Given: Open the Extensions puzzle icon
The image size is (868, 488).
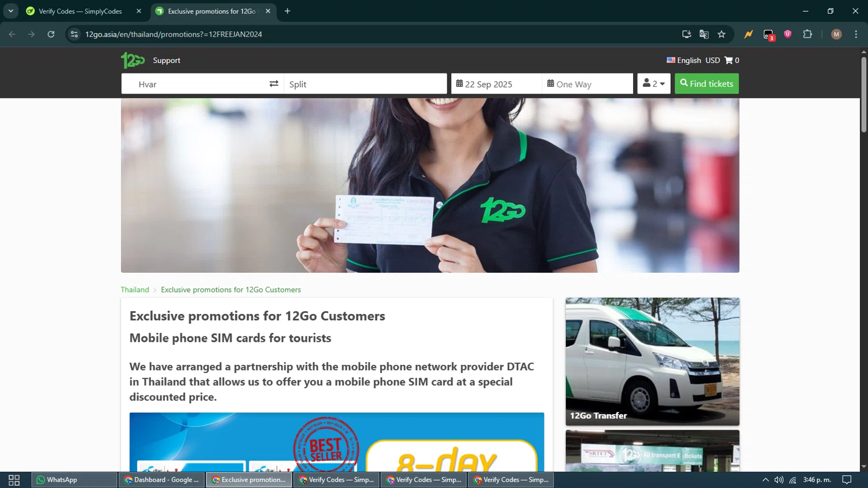Looking at the screenshot, I should point(807,34).
